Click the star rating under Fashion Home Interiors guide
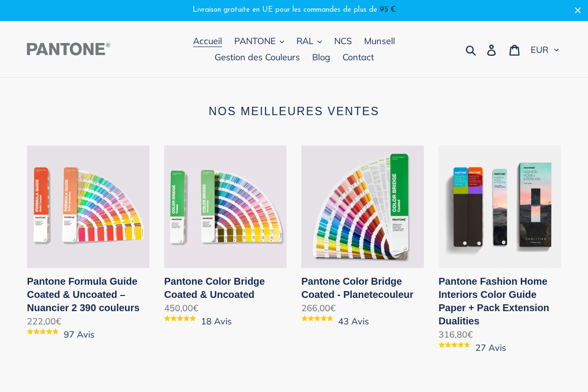The image size is (588, 392). [x=455, y=344]
